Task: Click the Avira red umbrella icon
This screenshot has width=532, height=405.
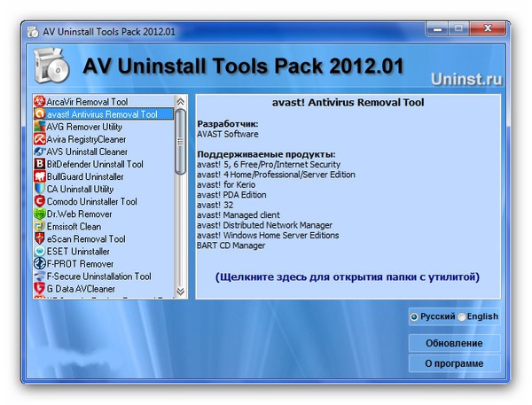Action: 40,139
